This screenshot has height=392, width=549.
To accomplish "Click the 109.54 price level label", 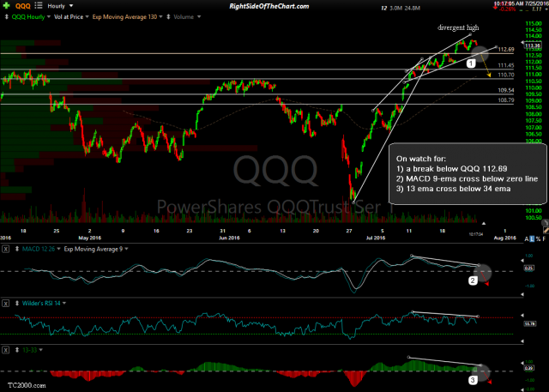I will [506, 90].
